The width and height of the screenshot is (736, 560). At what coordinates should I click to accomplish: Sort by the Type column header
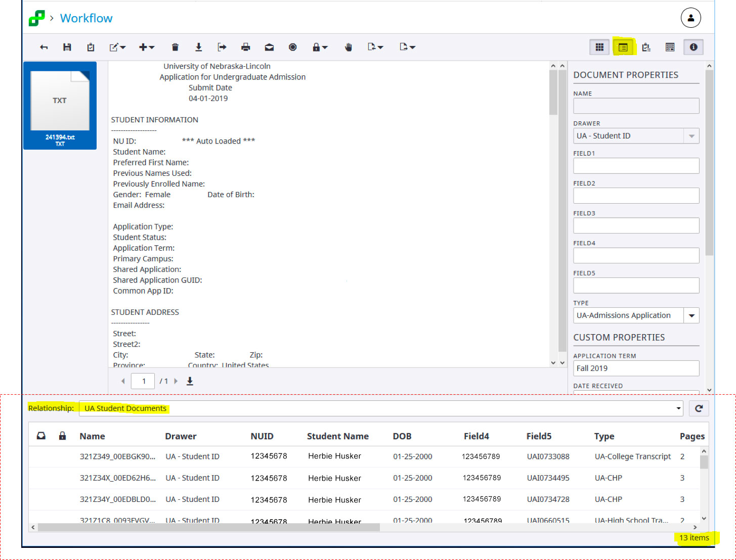coord(604,436)
